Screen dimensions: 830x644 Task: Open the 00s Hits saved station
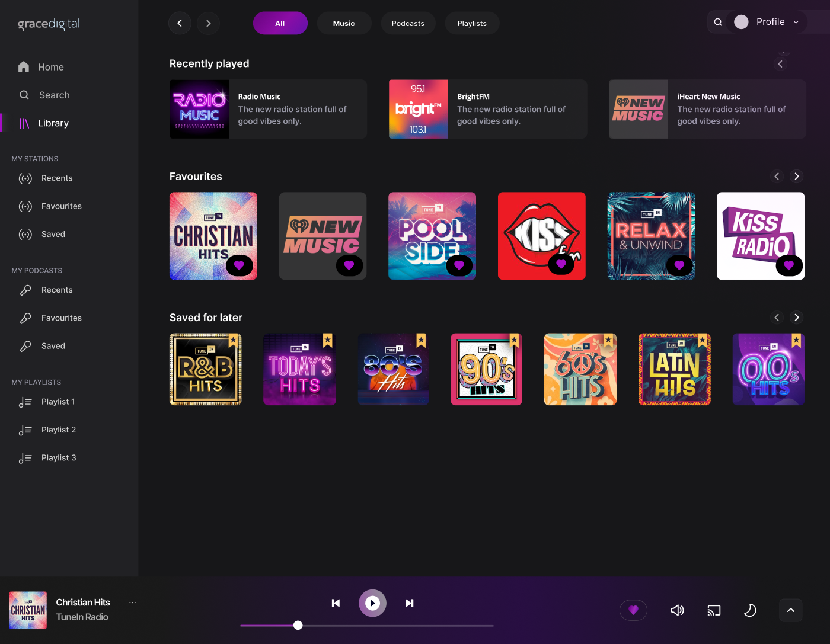coord(768,369)
